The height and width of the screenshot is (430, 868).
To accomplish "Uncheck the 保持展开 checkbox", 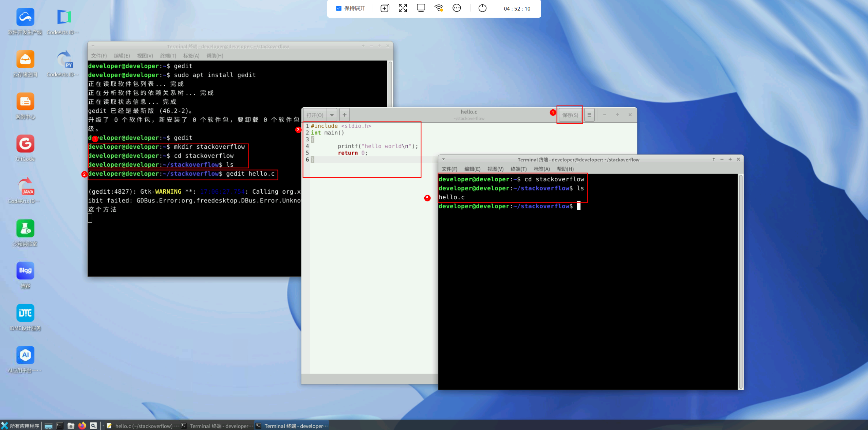I will [x=338, y=8].
